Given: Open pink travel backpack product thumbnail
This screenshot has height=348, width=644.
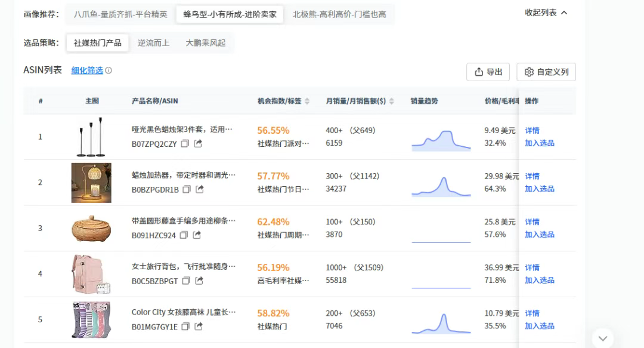Looking at the screenshot, I should click(x=91, y=274).
